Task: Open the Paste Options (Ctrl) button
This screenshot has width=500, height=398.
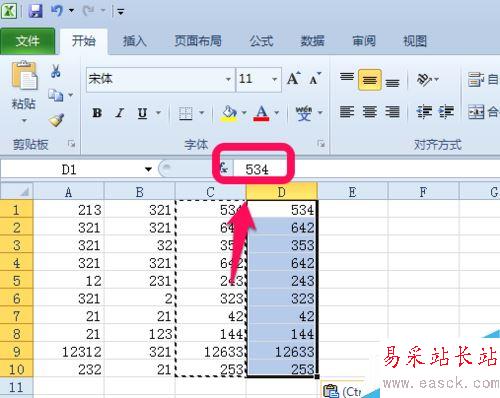Action: pyautogui.click(x=343, y=390)
